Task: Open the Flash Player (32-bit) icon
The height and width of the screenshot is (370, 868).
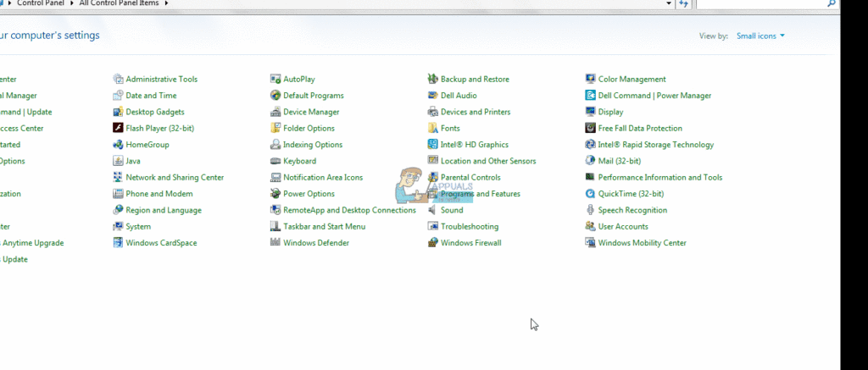Action: [119, 129]
